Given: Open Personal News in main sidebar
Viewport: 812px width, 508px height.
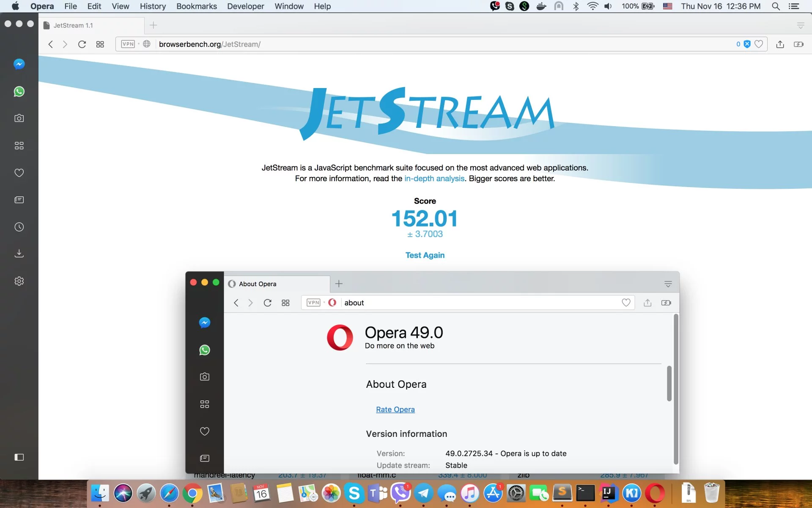Looking at the screenshot, I should pyautogui.click(x=19, y=200).
